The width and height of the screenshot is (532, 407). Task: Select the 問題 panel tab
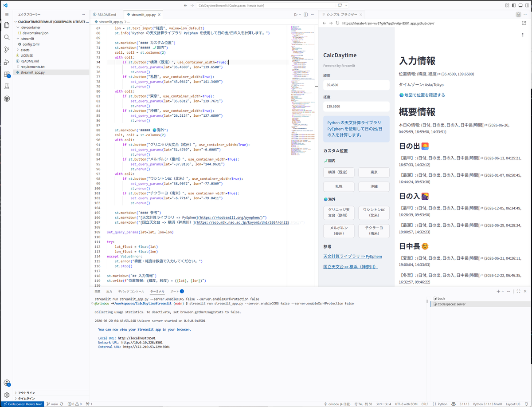tap(97, 291)
